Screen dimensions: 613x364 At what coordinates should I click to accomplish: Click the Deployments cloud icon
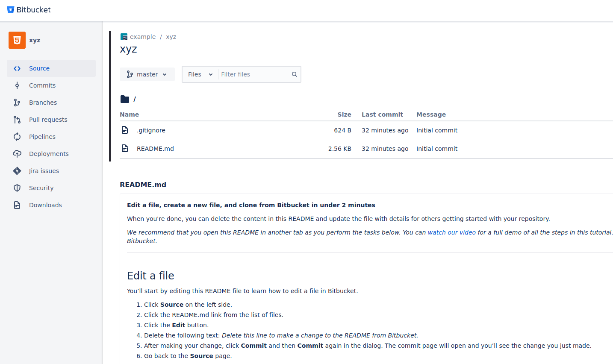[17, 154]
